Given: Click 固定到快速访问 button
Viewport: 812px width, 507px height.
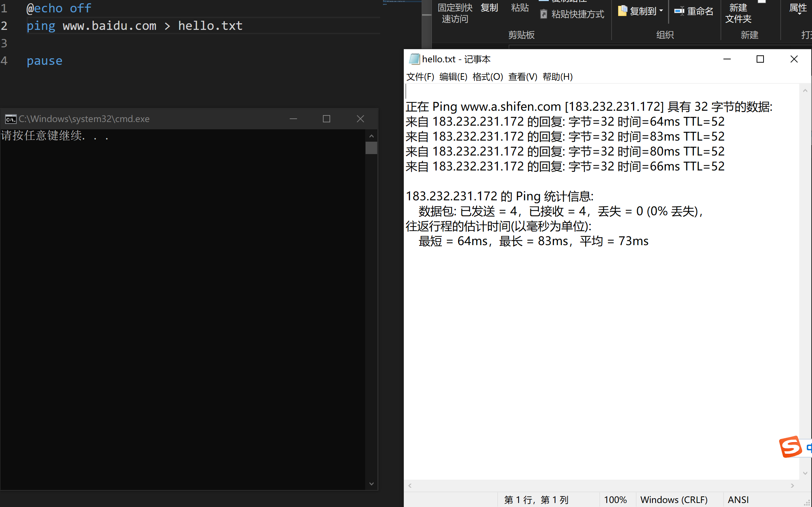Looking at the screenshot, I should click(455, 13).
